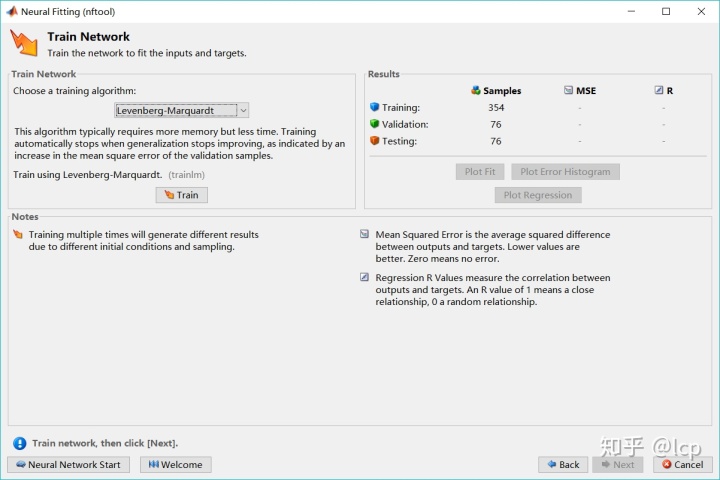The image size is (720, 480).
Task: Click the Training row label
Action: [x=401, y=107]
